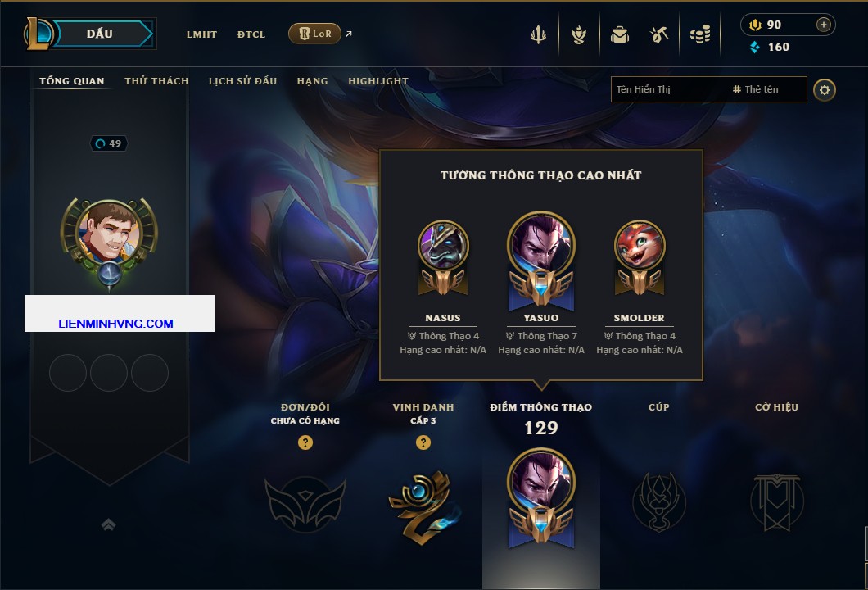The height and width of the screenshot is (590, 868).
Task: Click the Đơn/Đôi question mark icon
Action: (305, 442)
